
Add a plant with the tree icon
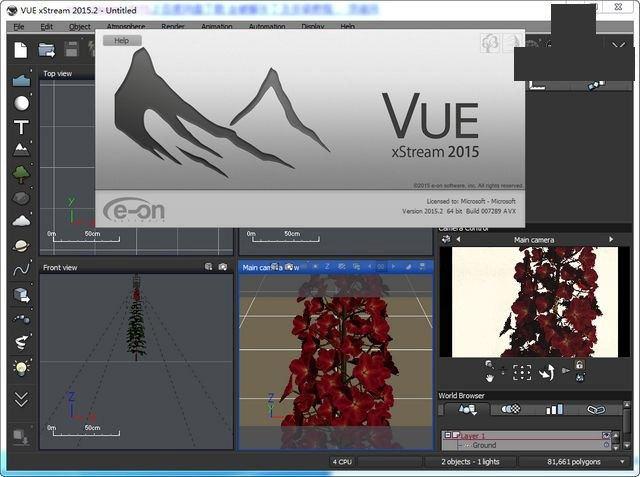tap(21, 174)
